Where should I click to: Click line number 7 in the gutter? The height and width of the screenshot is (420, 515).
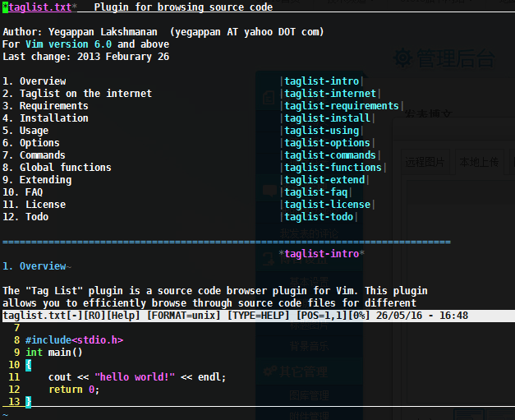(17, 328)
